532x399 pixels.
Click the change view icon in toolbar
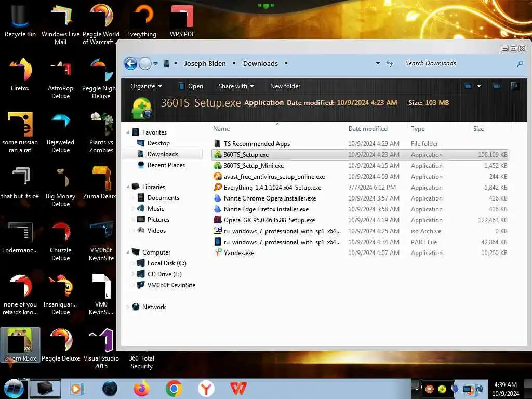pyautogui.click(x=468, y=86)
